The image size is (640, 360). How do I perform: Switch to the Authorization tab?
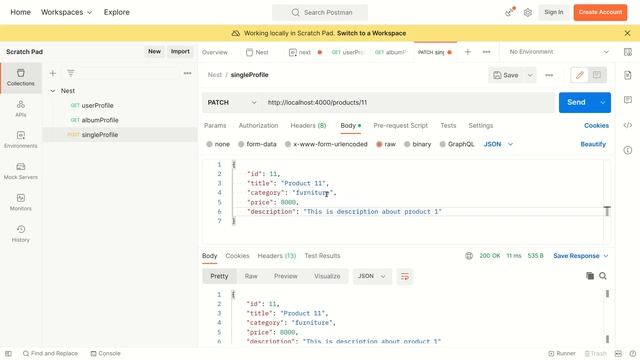(258, 125)
